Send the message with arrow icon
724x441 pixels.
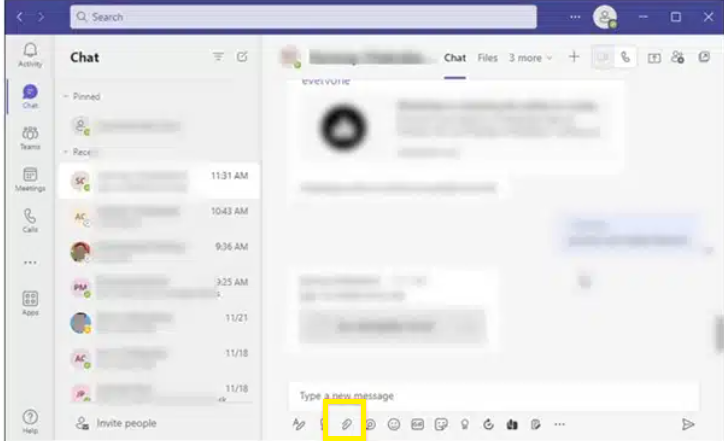click(688, 424)
